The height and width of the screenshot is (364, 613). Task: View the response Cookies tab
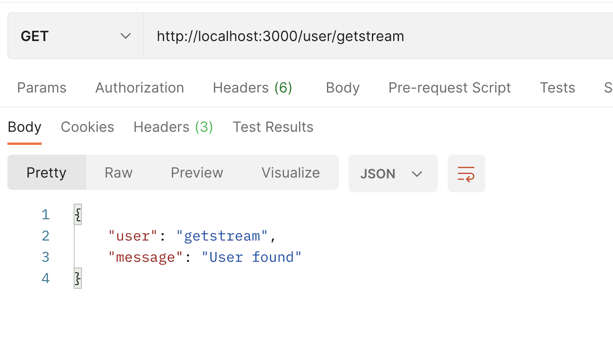click(87, 127)
